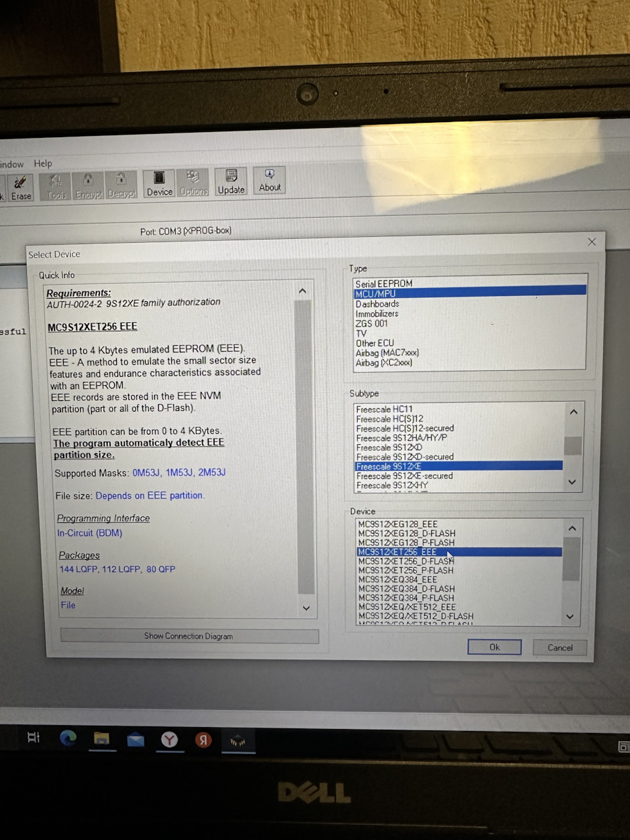630x840 pixels.
Task: Select Freescale HC(S)12 subtype
Action: pos(459,419)
